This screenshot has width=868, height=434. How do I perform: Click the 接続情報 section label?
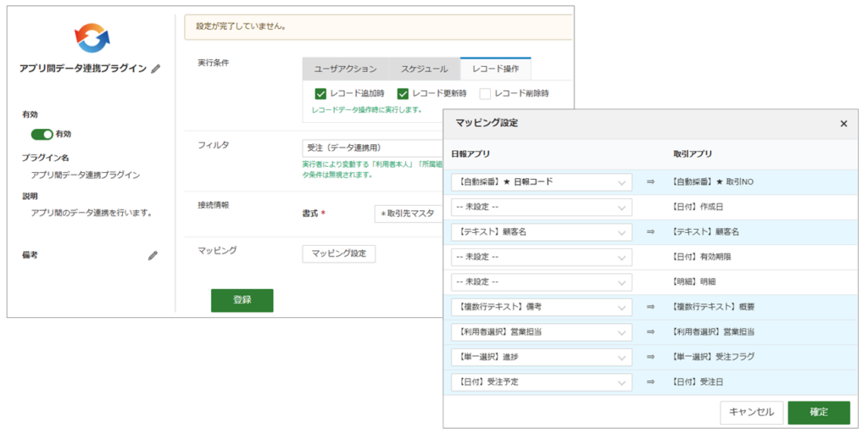click(213, 205)
